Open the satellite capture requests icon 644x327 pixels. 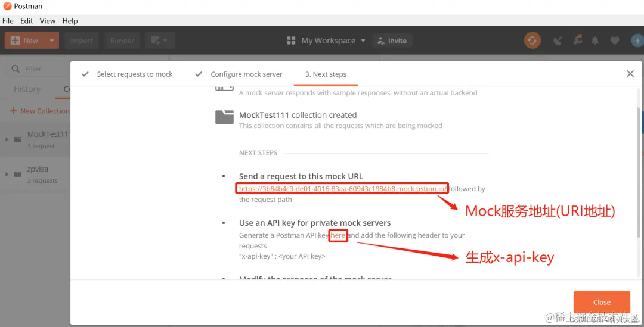point(558,41)
